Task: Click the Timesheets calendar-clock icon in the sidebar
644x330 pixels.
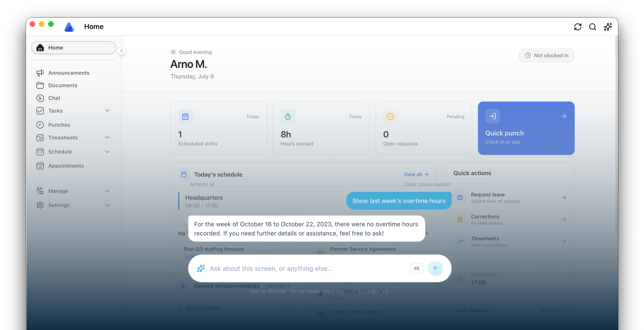Action: 40,138
